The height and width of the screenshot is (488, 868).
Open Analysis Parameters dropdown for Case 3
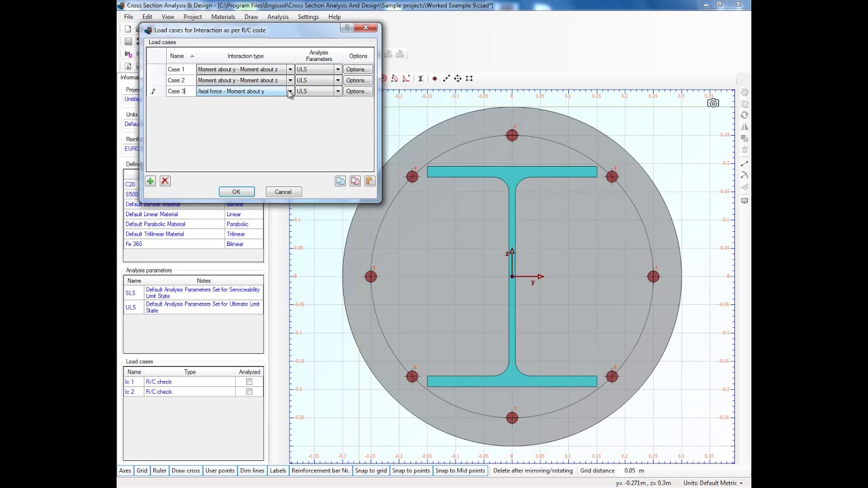(337, 91)
